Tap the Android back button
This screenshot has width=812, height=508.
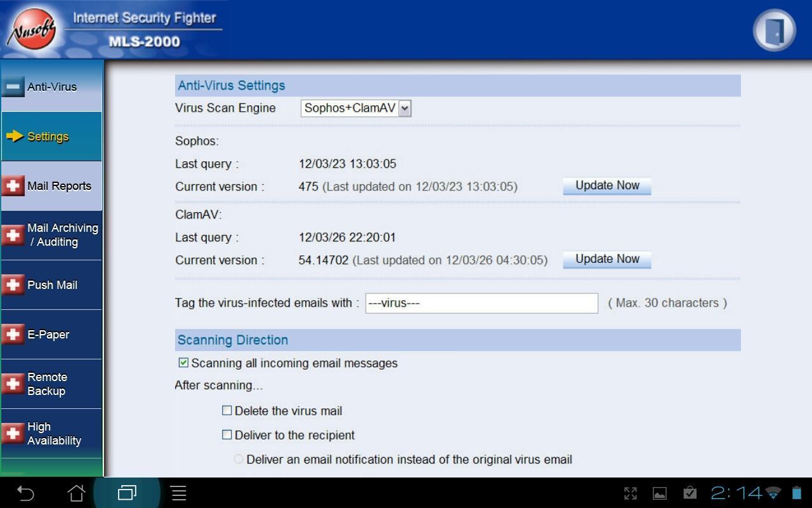click(25, 493)
